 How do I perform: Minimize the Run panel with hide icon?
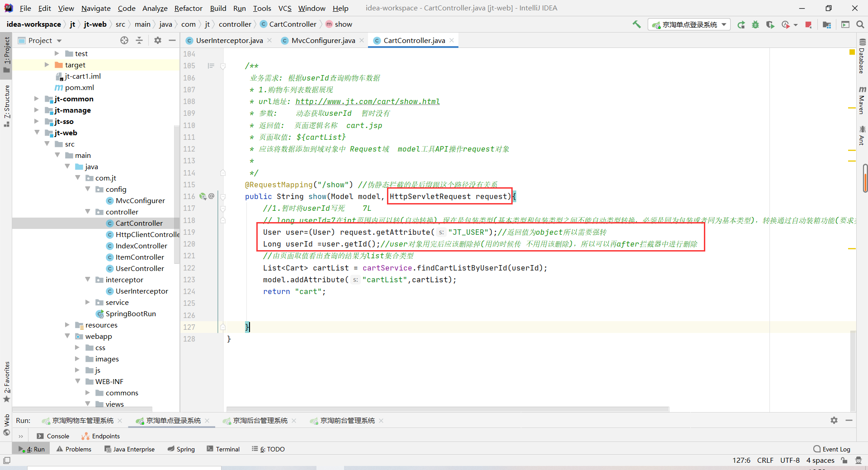coord(849,420)
